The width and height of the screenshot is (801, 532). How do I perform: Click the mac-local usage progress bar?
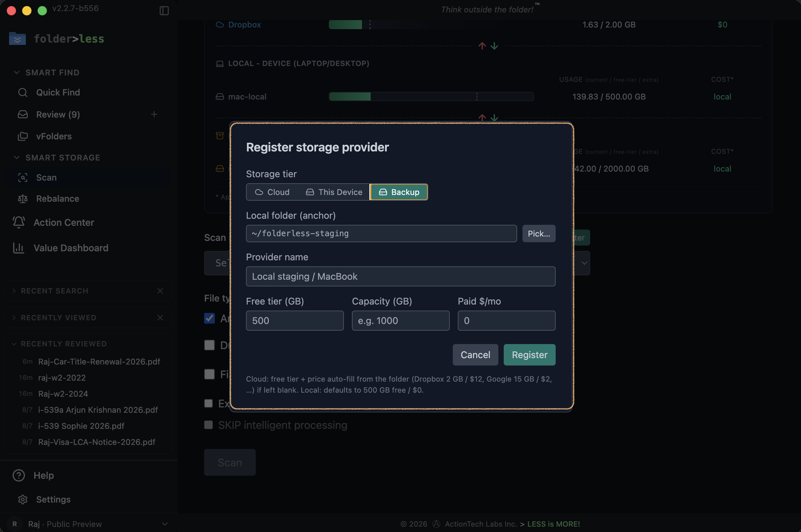click(x=431, y=97)
